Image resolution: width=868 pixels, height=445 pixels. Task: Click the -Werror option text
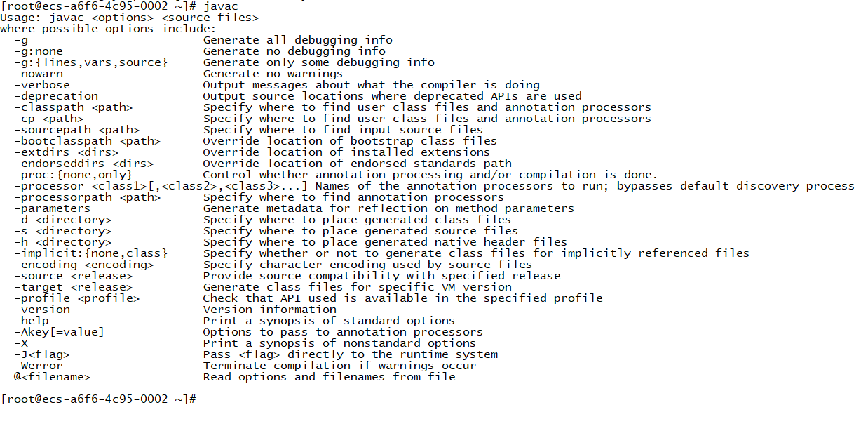pos(38,366)
